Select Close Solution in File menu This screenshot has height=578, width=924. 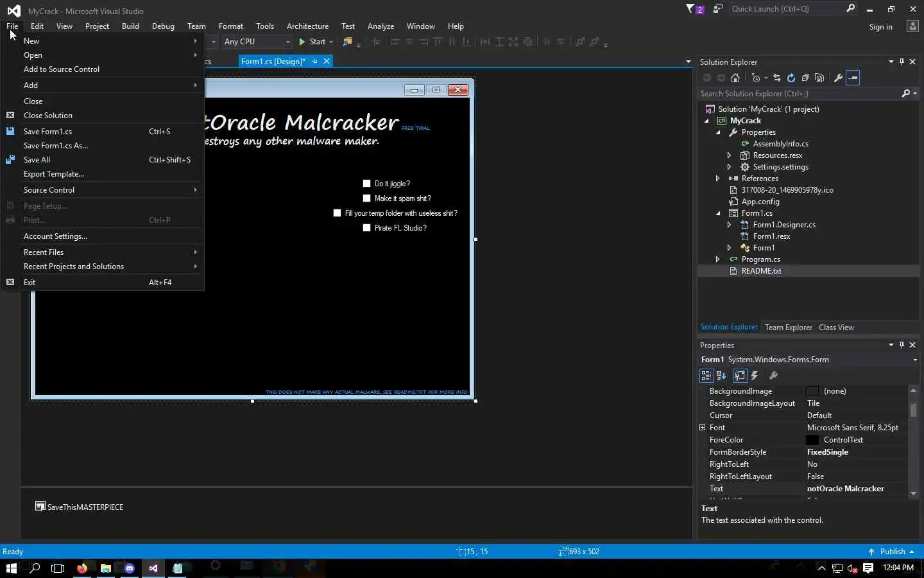point(103,116)
